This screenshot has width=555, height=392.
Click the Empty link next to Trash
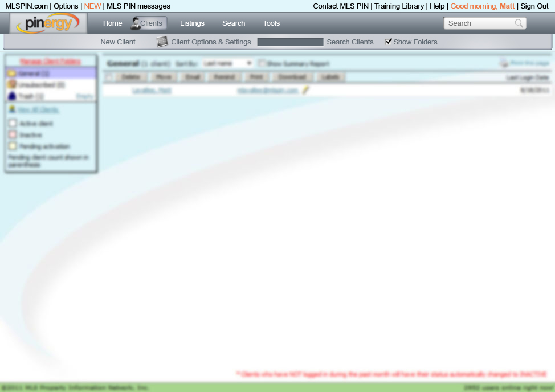85,96
